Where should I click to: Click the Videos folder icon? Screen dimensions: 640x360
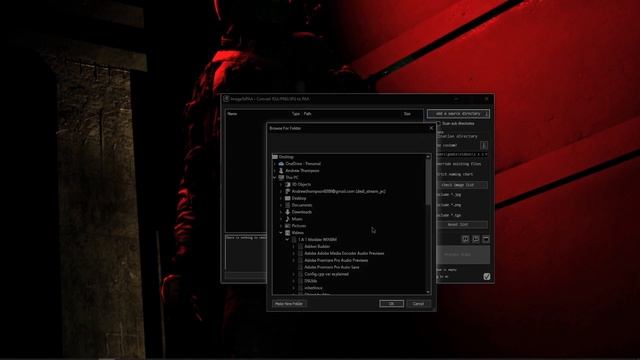[x=288, y=233]
